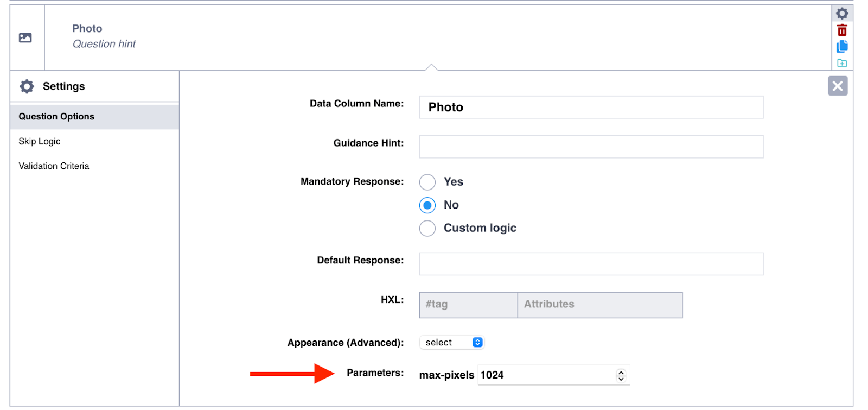Viewport: 868px width, 410px height.
Task: Click the HXL #tag field
Action: pyautogui.click(x=468, y=305)
